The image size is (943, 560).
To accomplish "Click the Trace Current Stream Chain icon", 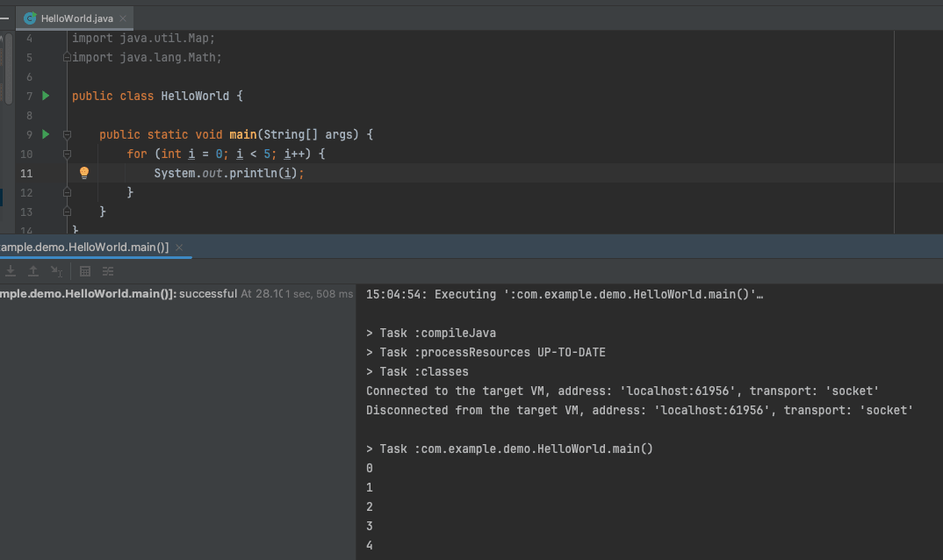I will coord(108,271).
